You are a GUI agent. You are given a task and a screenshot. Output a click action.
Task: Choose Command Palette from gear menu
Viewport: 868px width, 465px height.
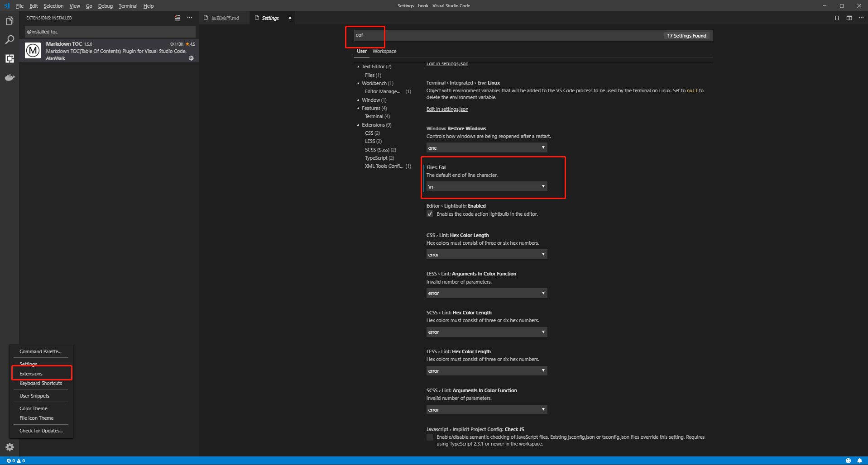tap(41, 351)
